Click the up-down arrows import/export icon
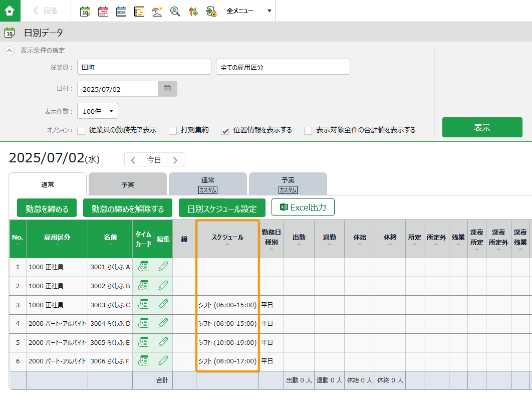 pos(193,11)
